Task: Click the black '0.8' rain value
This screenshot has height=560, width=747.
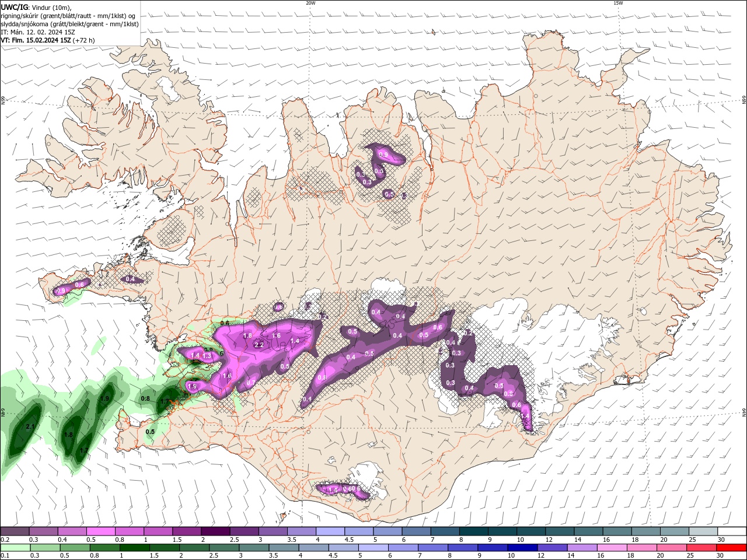Action: [x=145, y=399]
